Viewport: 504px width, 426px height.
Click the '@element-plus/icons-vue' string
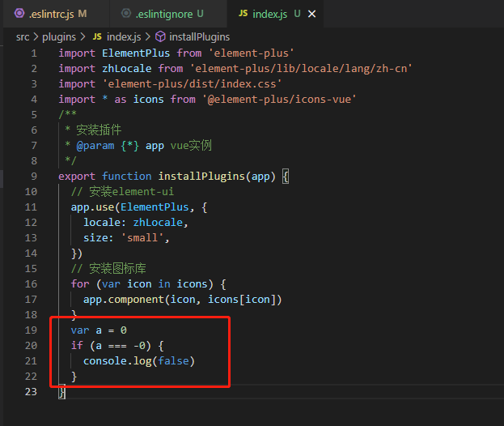pyautogui.click(x=279, y=99)
